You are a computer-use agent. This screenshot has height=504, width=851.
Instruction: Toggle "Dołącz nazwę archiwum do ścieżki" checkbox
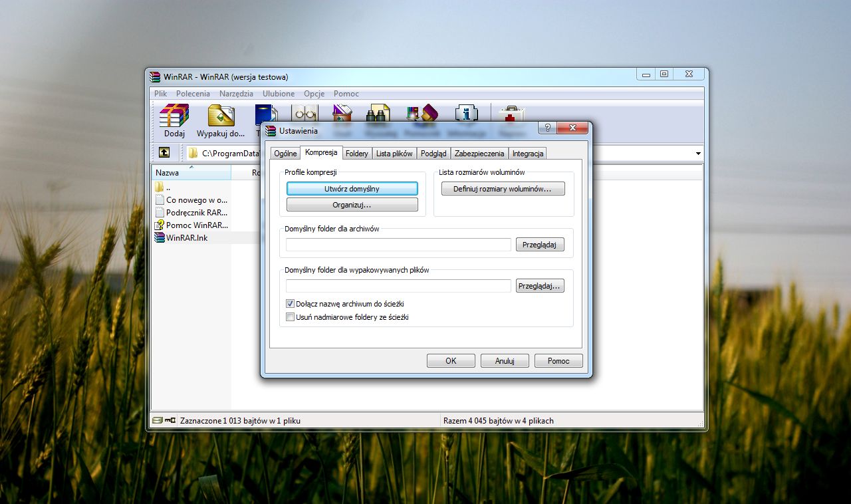pyautogui.click(x=290, y=304)
